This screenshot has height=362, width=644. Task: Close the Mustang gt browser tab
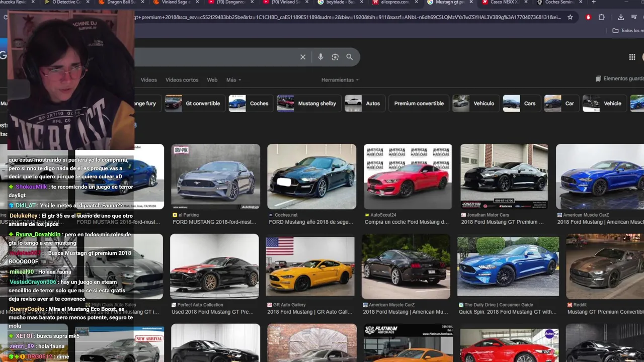click(x=471, y=2)
